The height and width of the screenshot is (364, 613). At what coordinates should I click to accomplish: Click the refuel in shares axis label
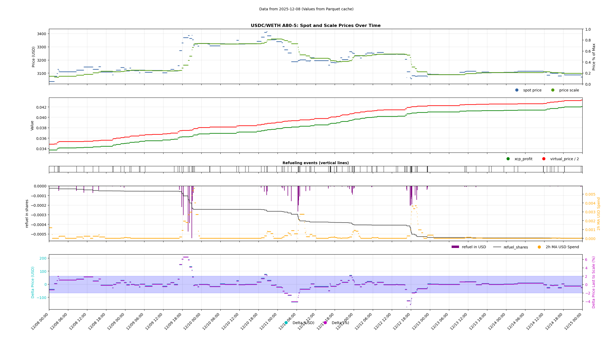27,213
